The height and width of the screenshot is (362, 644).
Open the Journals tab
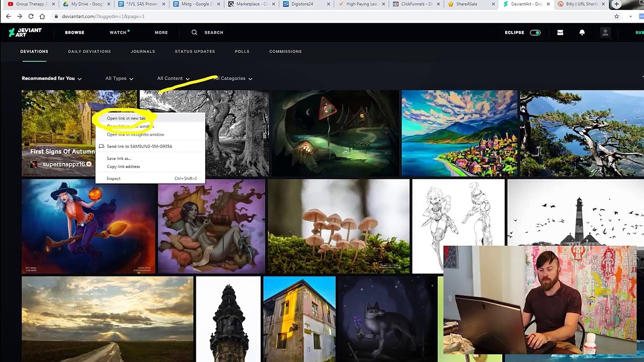click(x=143, y=51)
